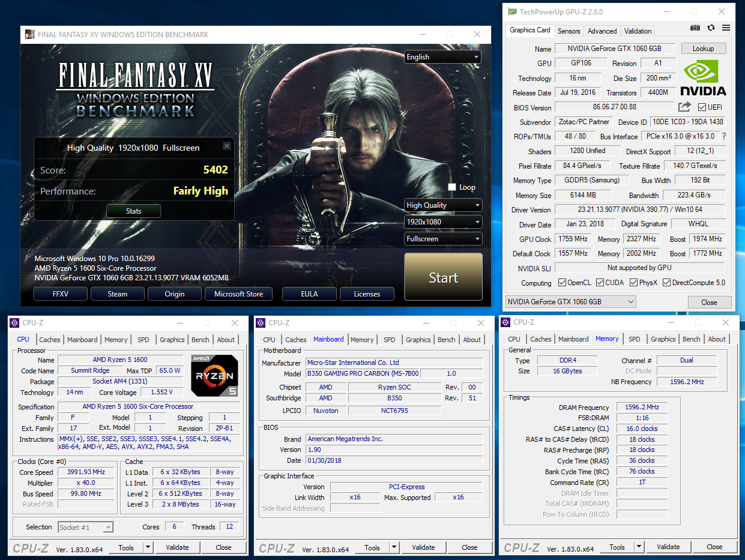Click the Ryzen 5 logo in CPU-Z
The image size is (745, 560).
[214, 376]
